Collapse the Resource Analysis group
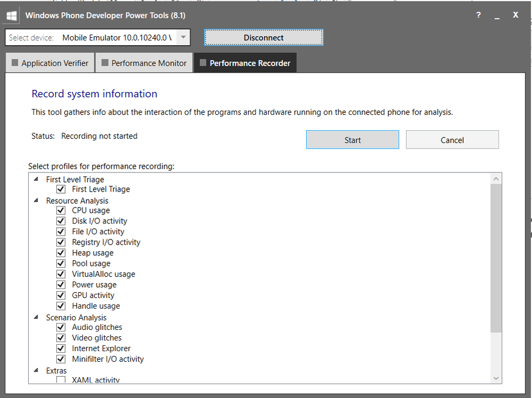Viewport: 532px width, 398px height. [36, 201]
